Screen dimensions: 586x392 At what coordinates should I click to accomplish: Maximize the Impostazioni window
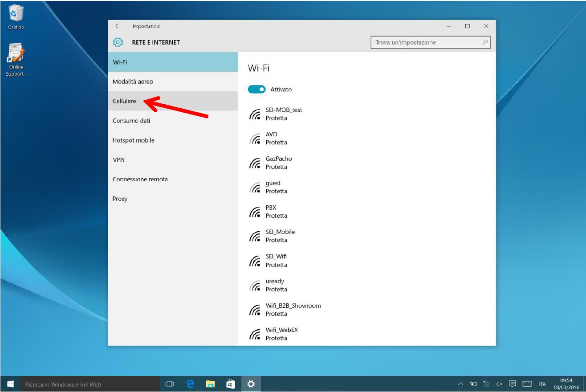pos(468,26)
